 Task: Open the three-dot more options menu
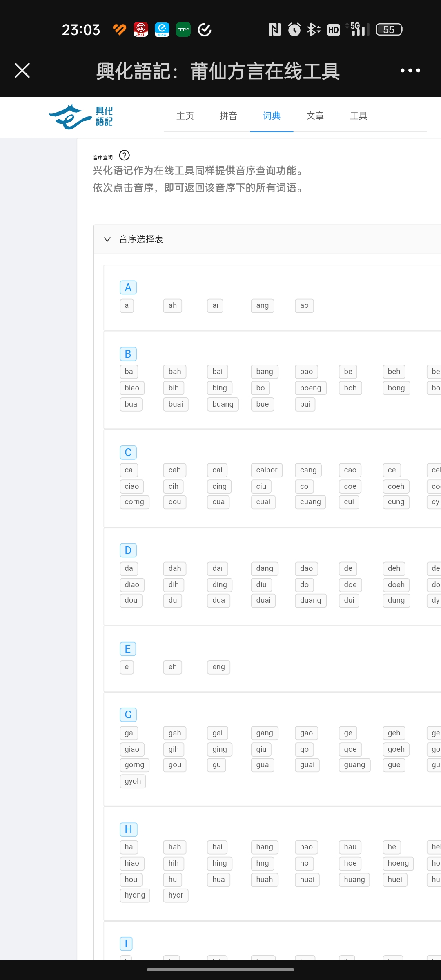pyautogui.click(x=410, y=70)
